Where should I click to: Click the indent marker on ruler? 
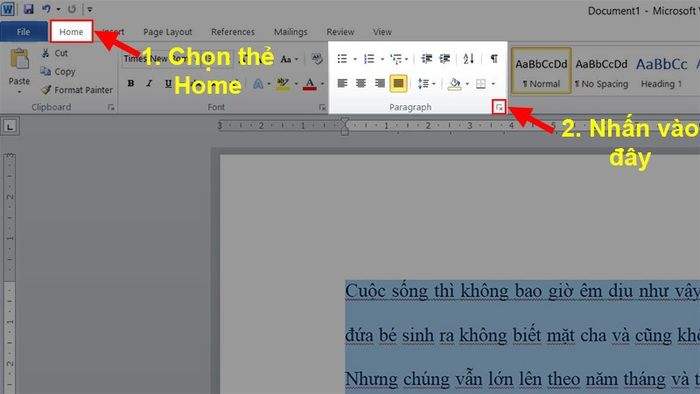[344, 127]
